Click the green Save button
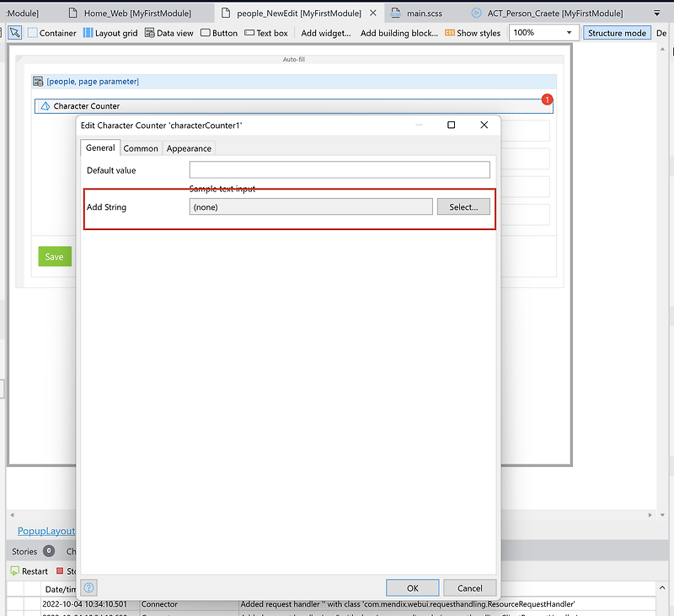674x616 pixels. pos(54,256)
